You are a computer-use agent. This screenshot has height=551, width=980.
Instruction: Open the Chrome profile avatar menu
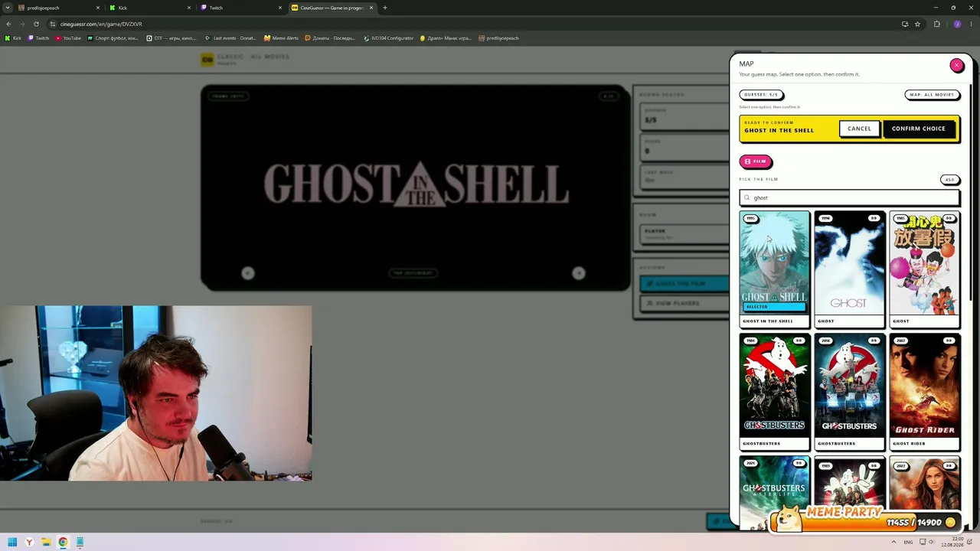click(957, 24)
